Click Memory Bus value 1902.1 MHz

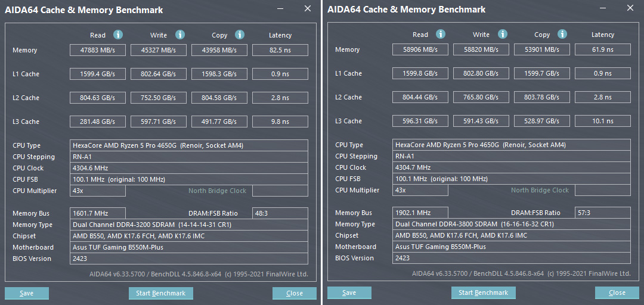click(420, 213)
